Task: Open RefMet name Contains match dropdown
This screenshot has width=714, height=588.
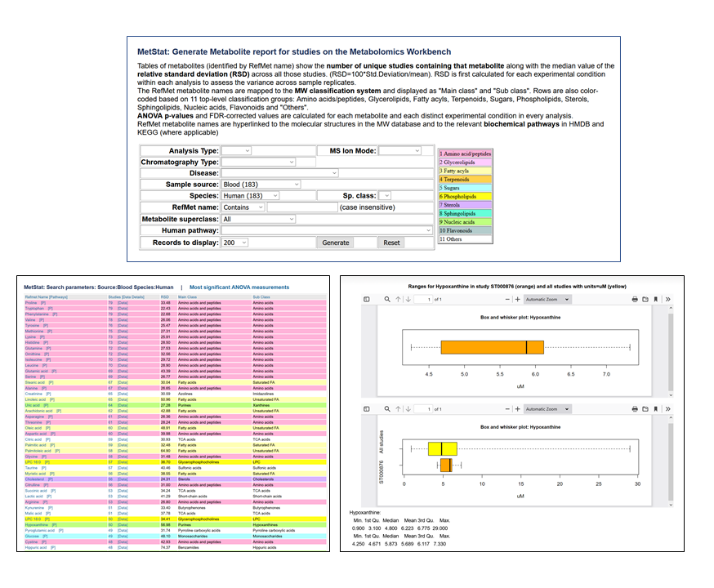Action: click(x=243, y=207)
